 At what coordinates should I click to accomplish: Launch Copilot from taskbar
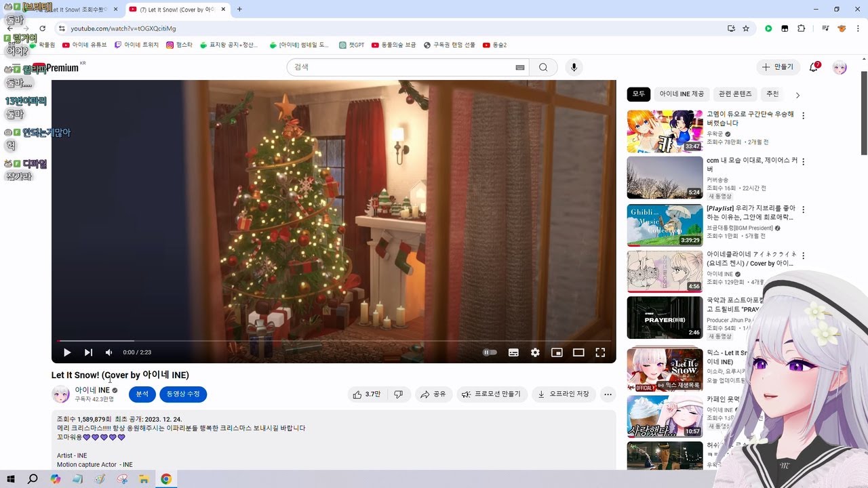(x=55, y=479)
